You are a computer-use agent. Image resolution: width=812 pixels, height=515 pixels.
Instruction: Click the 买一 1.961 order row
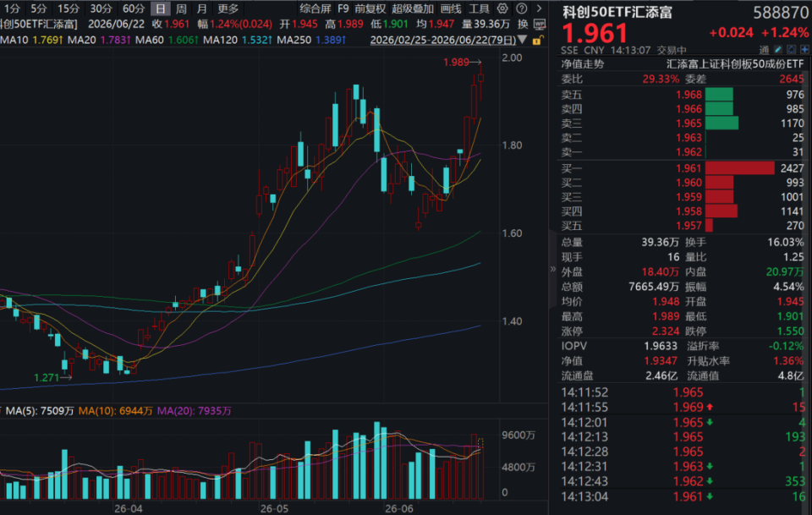683,169
